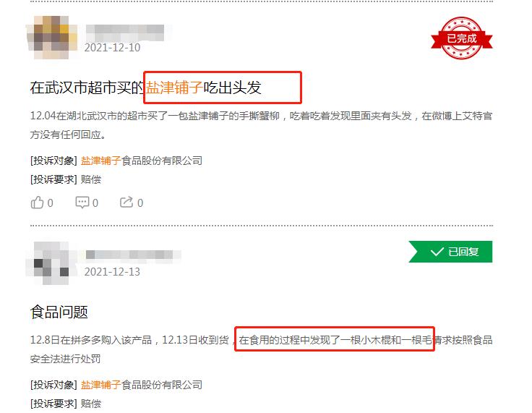The height and width of the screenshot is (413, 532).
Task: Click the like count next to thumbs-up
Action: point(50,203)
